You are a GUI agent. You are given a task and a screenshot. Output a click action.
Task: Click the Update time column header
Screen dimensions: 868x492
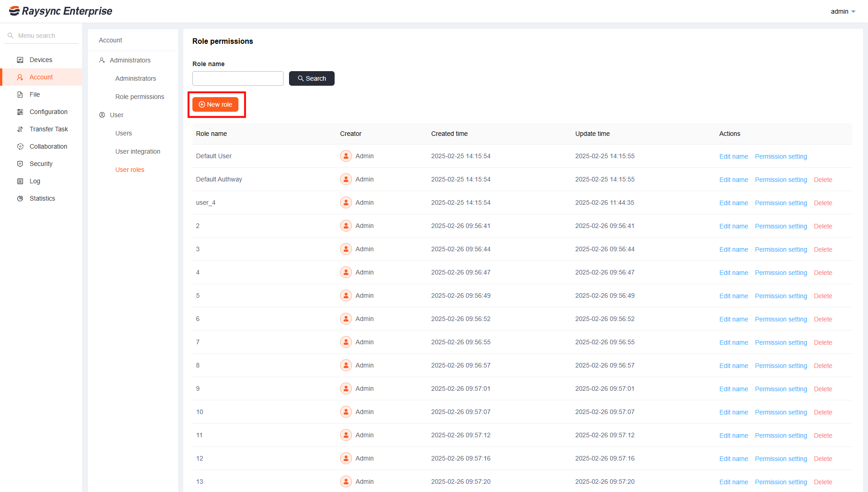(x=592, y=134)
